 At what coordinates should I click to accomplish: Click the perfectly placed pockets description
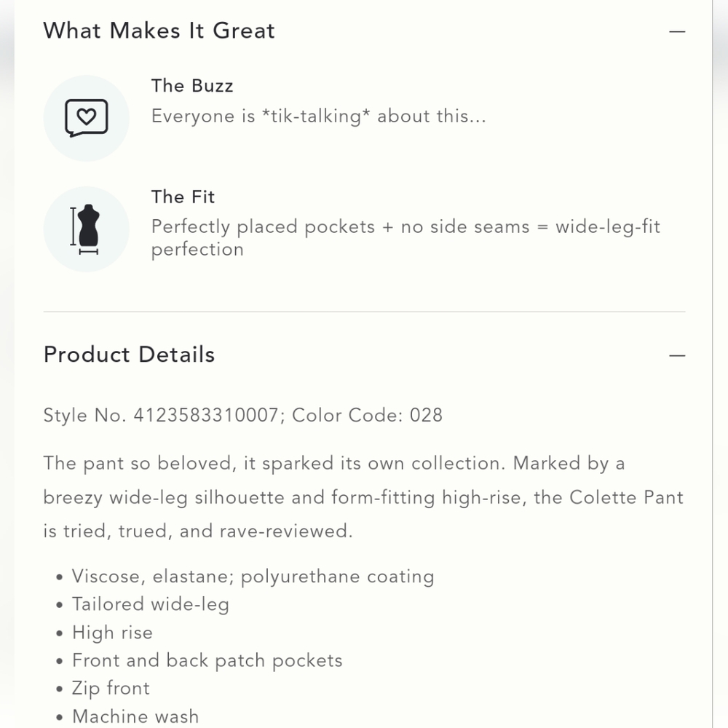tap(405, 238)
